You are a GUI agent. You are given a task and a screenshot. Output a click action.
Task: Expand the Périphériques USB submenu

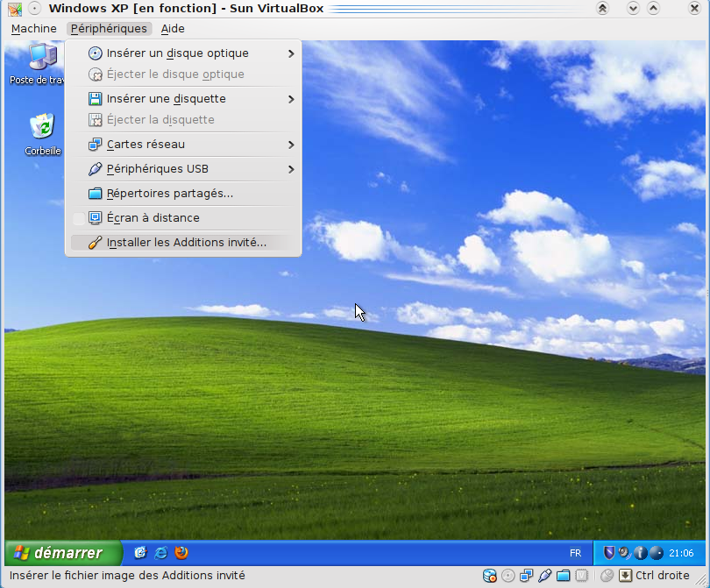pos(290,169)
